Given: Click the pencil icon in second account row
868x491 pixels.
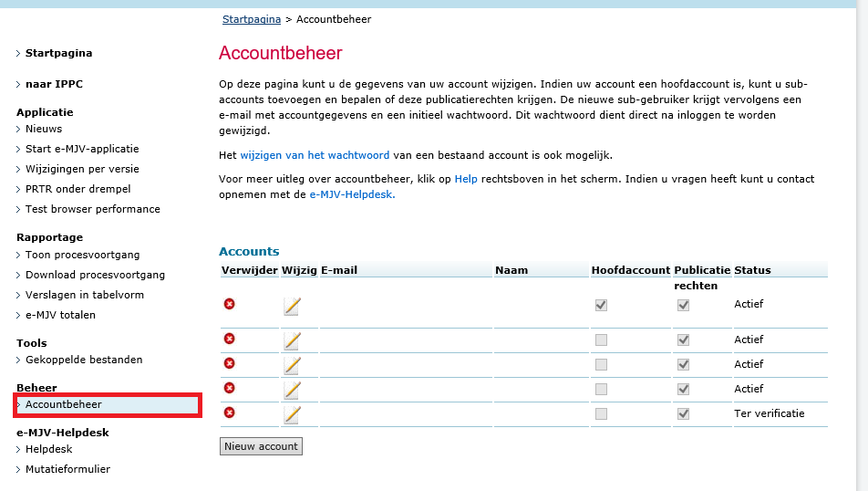Looking at the screenshot, I should [292, 340].
